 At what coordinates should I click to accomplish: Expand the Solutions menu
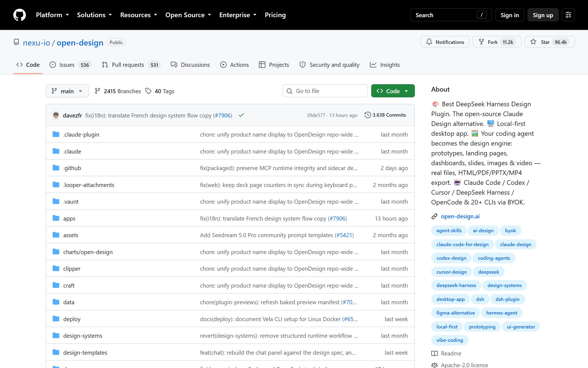point(94,15)
